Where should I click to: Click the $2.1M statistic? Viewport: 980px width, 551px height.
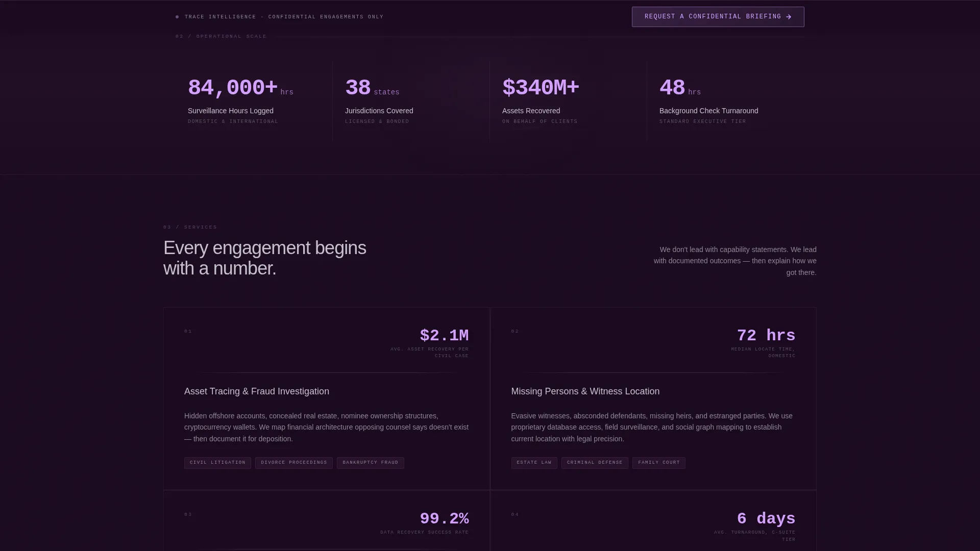click(x=444, y=336)
